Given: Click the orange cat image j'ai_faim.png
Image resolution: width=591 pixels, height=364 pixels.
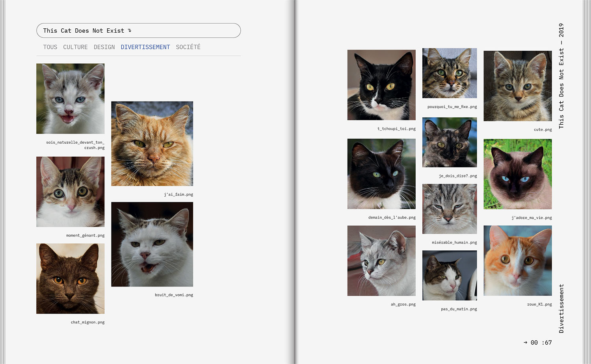Looking at the screenshot, I should 152,144.
